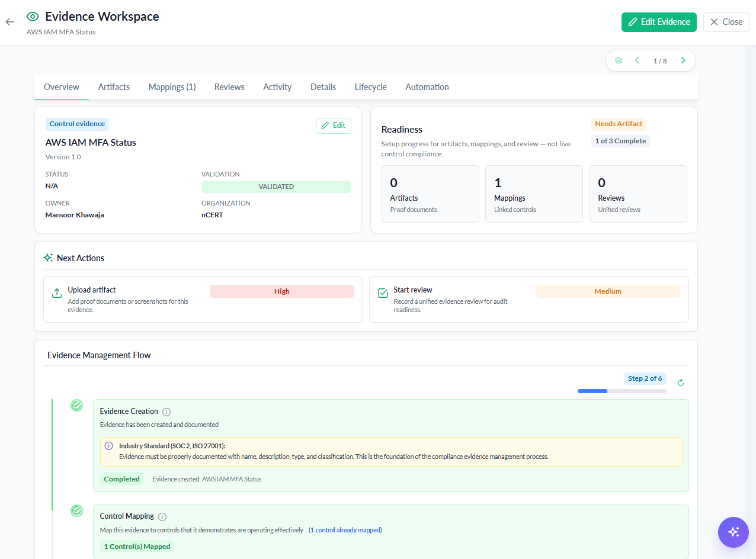
Task: Open the Mappings readiness card
Action: point(534,194)
